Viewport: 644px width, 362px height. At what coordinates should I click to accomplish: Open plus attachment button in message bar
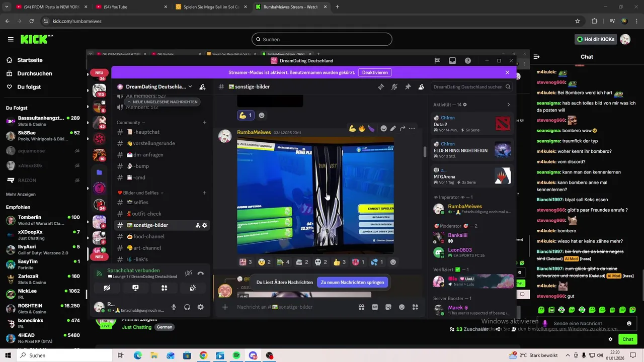(225, 307)
